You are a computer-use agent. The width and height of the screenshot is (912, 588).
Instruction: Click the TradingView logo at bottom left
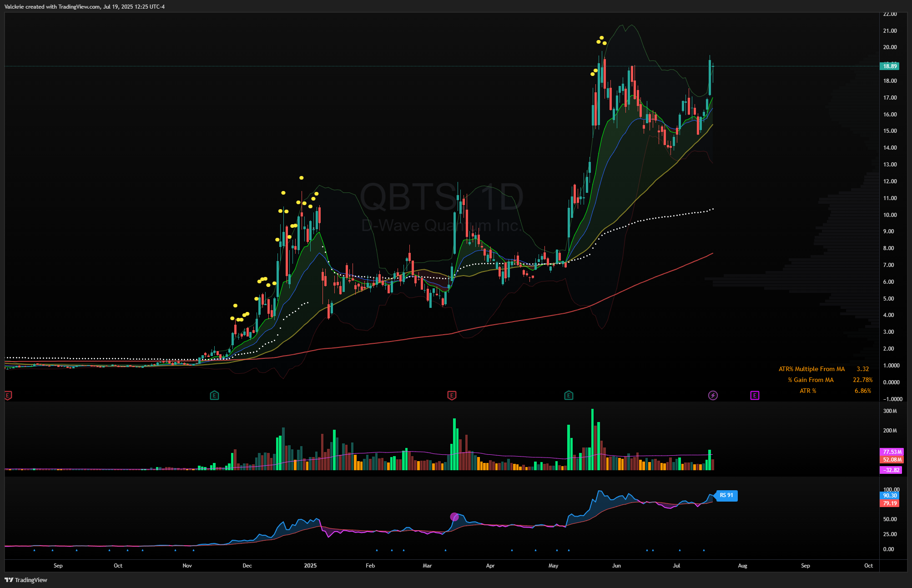pyautogui.click(x=26, y=580)
